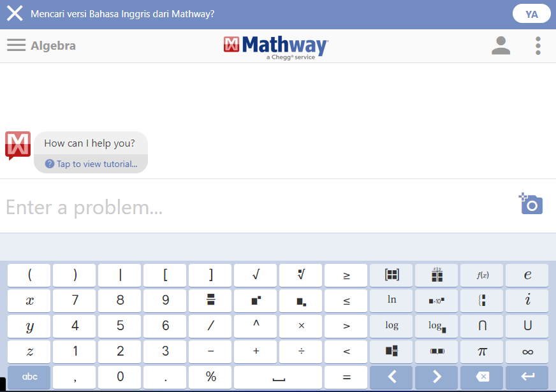Insert the percent sign
This screenshot has width=556, height=392.
(210, 377)
